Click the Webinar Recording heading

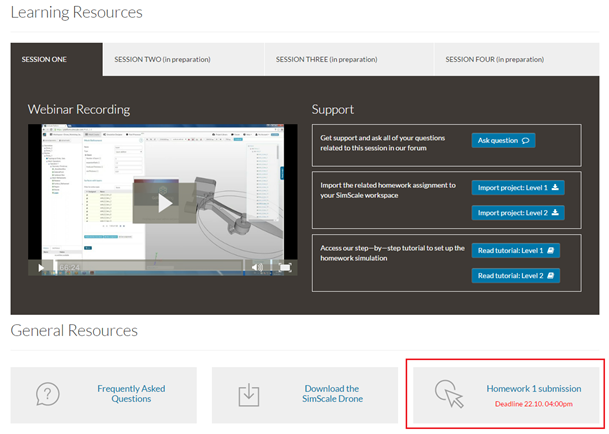pos(79,110)
